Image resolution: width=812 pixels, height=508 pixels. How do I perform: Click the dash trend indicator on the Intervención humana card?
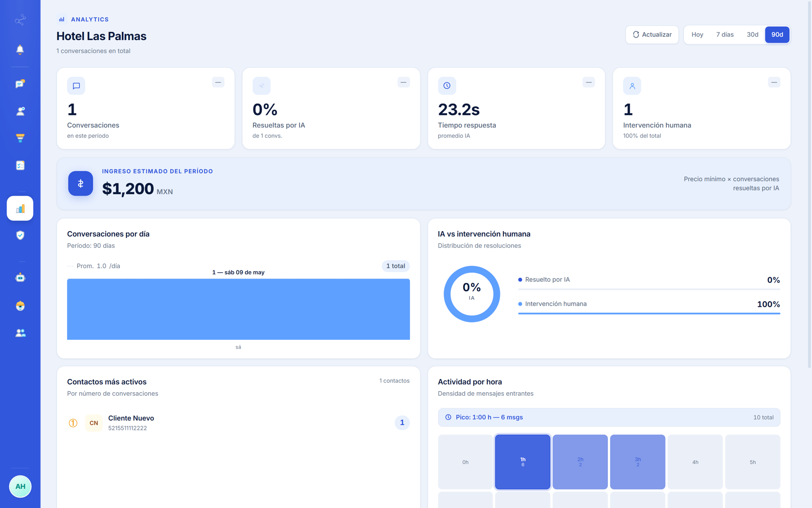(x=774, y=82)
